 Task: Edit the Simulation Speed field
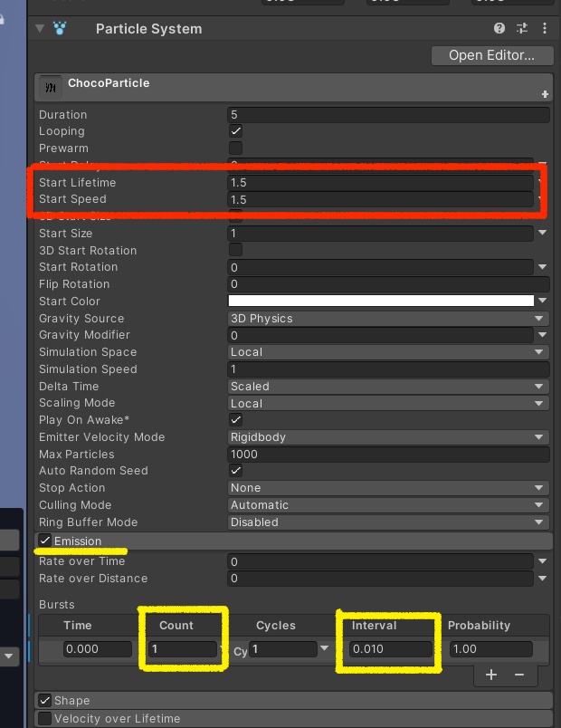388,369
